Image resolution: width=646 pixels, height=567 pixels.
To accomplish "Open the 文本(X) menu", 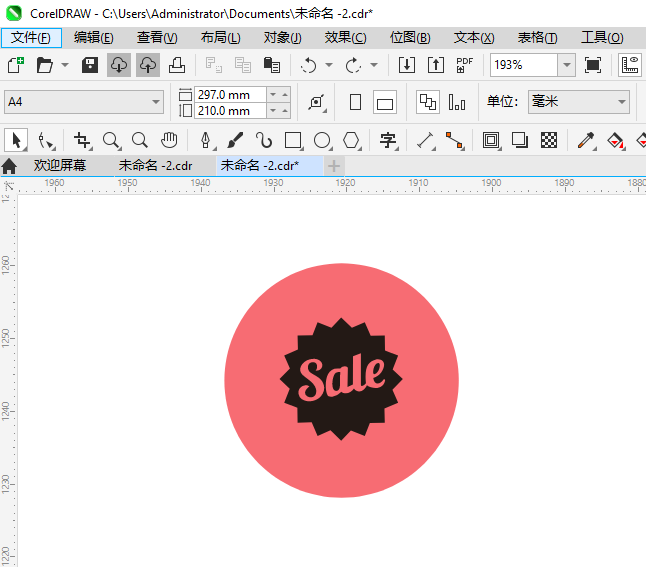I will coord(474,38).
